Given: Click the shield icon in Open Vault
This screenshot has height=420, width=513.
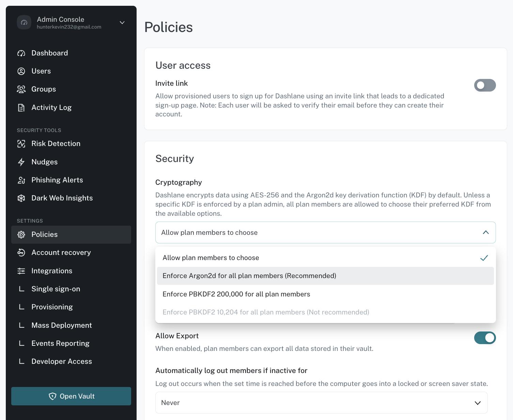Looking at the screenshot, I should coord(52,396).
